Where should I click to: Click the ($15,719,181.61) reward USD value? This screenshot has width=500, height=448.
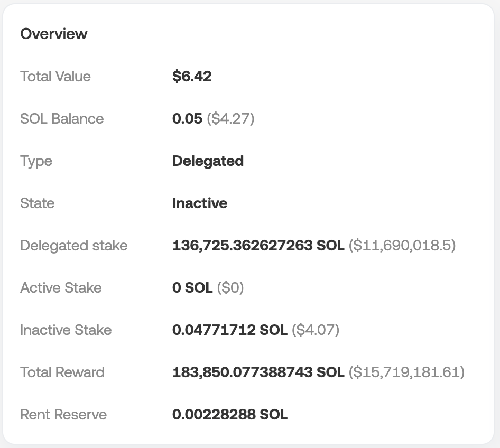click(x=406, y=372)
